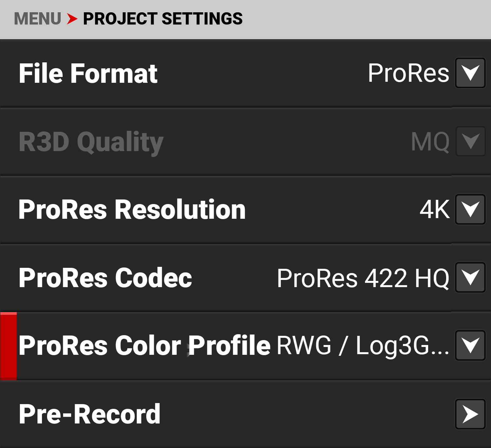Go back to MENU in the breadcrumb
Image resolution: width=491 pixels, height=448 pixels.
tap(37, 19)
